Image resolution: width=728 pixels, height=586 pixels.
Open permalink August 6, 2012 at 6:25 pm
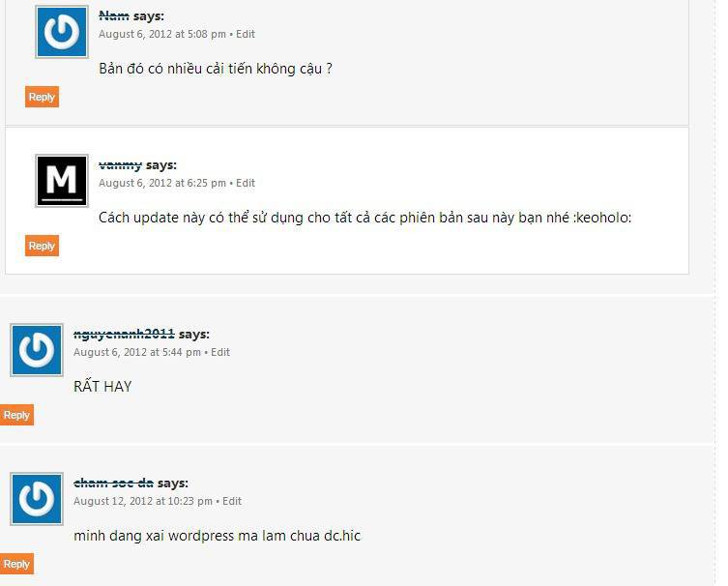tap(162, 183)
